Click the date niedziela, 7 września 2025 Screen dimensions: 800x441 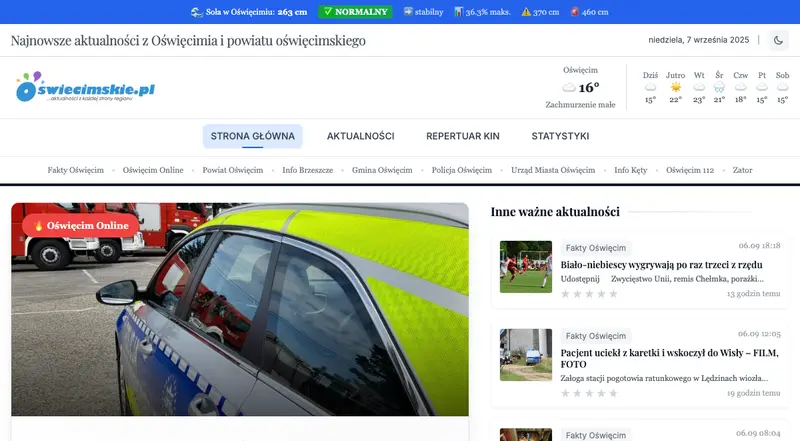click(698, 40)
